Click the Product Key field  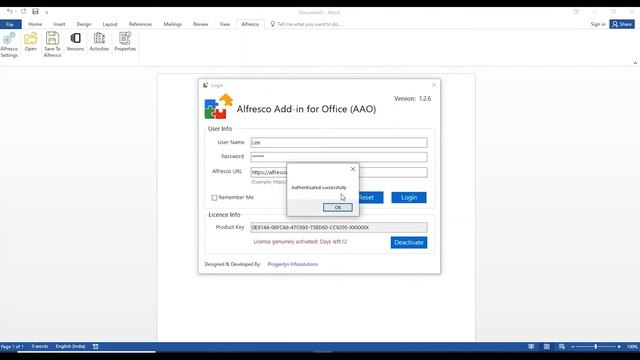(x=339, y=227)
